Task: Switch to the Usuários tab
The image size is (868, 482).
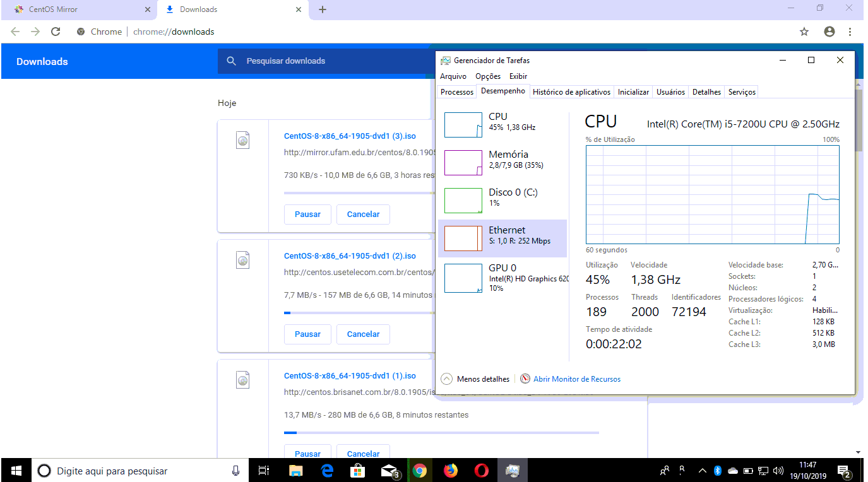Action: coord(670,92)
